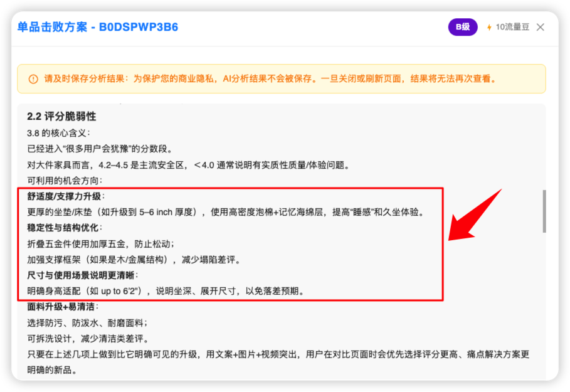Screen dimensions: 570x392
Task: Click the line 明确身高适配（如 up to 6'2"）
Action: click(166, 291)
